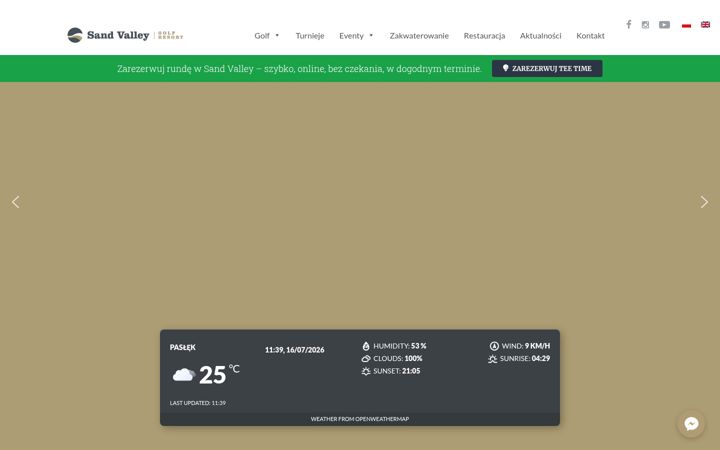The image size is (720, 450).
Task: Go to the Restauracja page
Action: pos(484,36)
